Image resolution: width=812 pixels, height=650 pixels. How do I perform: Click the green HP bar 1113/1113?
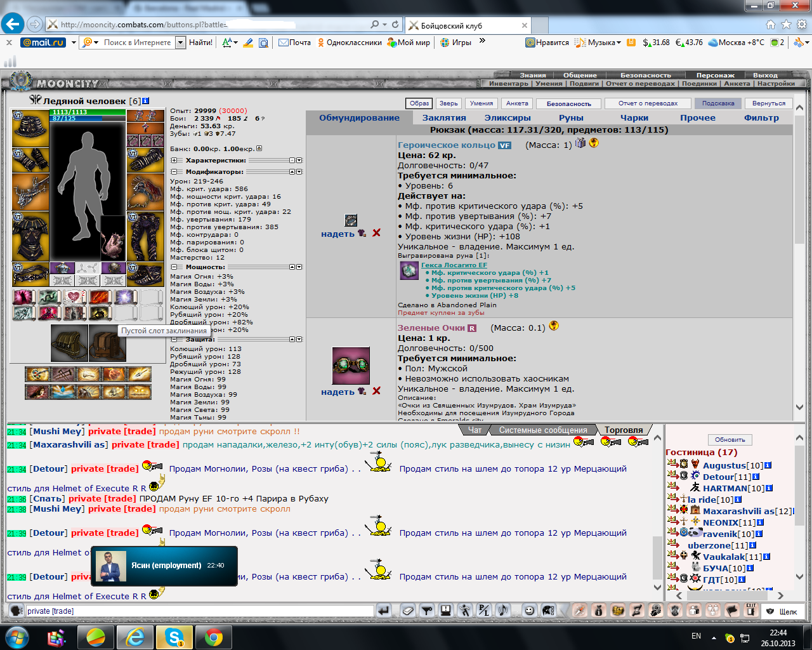pos(88,112)
